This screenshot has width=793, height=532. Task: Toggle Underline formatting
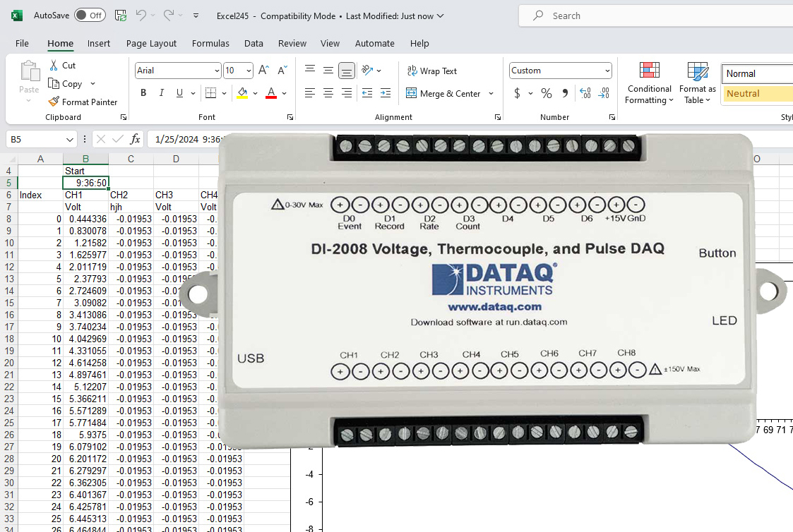click(x=179, y=93)
